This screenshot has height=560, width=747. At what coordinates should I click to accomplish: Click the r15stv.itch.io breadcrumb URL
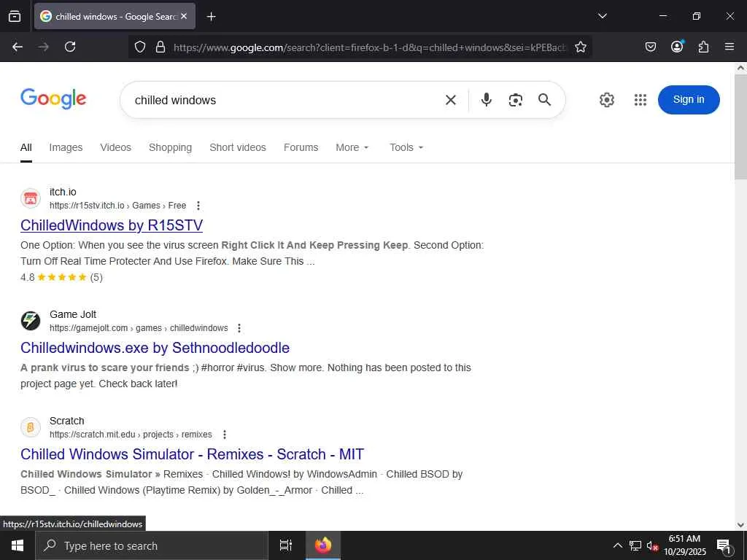[x=117, y=206]
